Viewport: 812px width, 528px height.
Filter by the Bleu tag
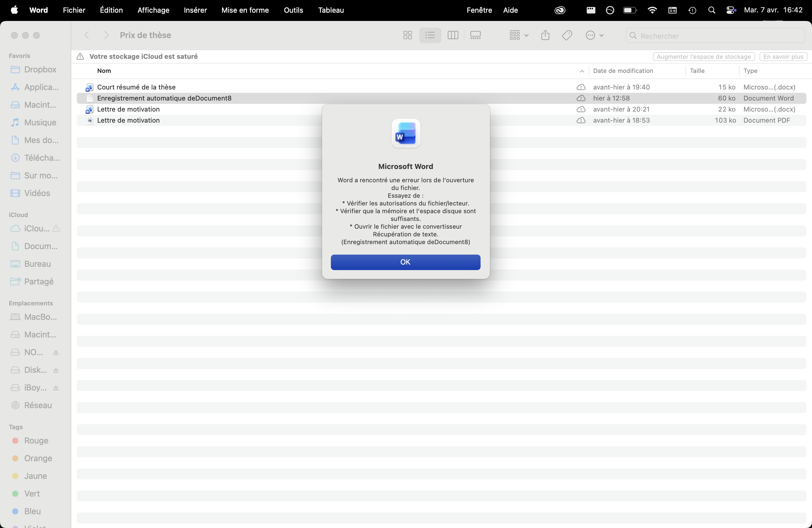[26, 511]
